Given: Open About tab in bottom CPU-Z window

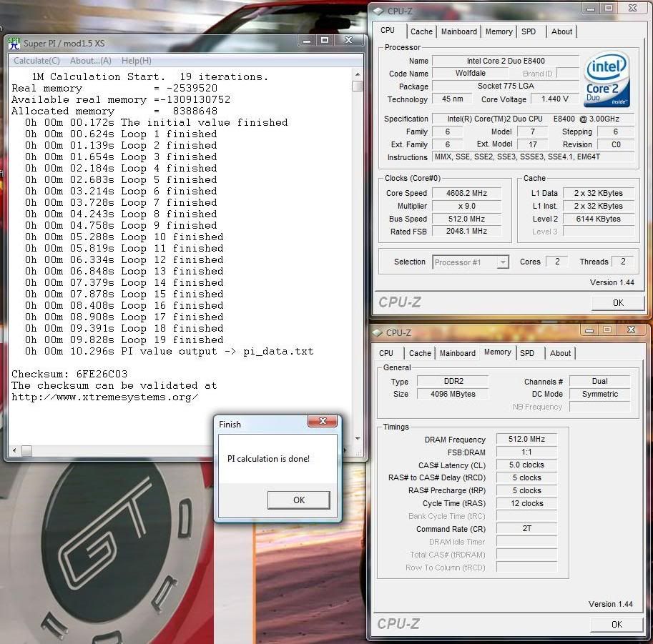Looking at the screenshot, I should pos(560,353).
